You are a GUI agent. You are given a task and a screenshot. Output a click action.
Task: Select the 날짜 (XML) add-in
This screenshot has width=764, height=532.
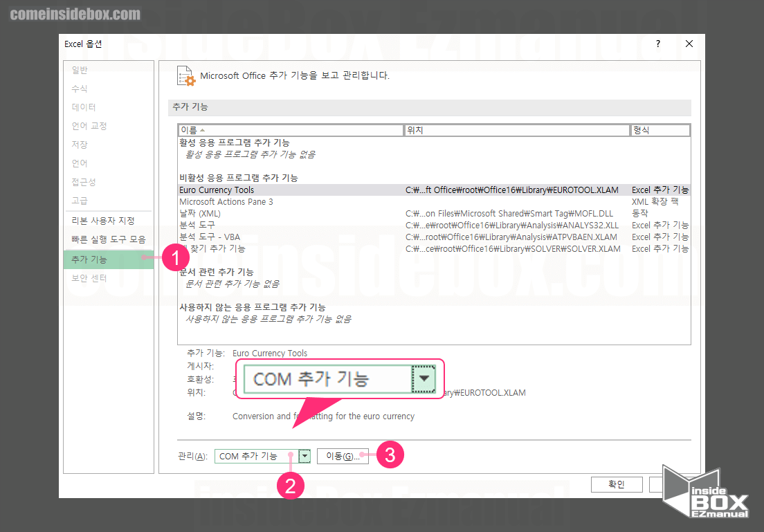click(199, 212)
